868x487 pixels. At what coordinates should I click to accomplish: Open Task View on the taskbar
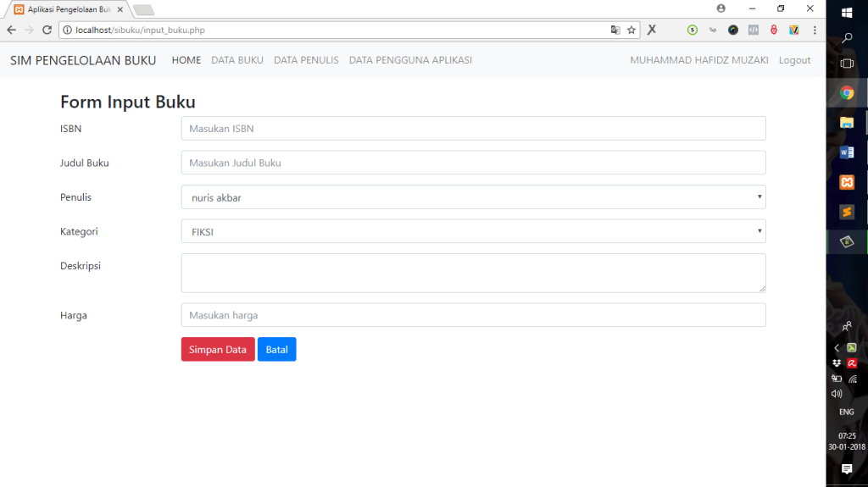coord(847,64)
